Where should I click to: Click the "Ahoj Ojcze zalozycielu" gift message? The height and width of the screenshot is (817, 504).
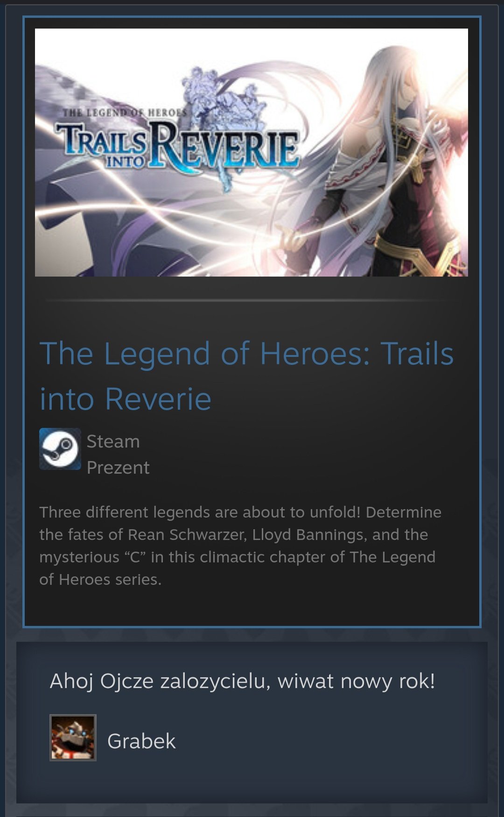pyautogui.click(x=243, y=681)
